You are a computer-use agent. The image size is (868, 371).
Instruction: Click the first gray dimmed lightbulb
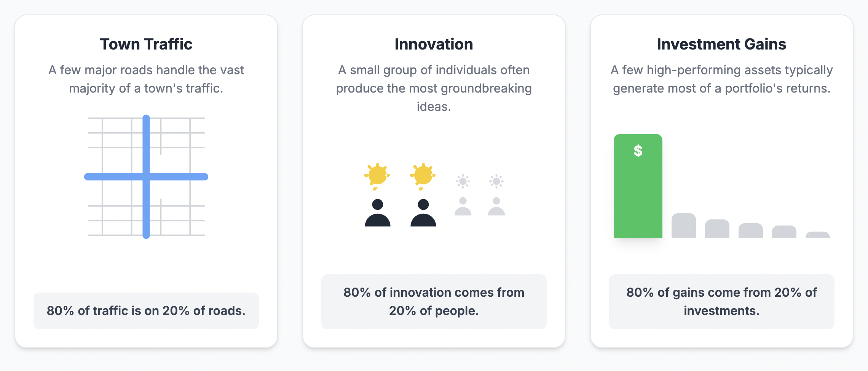click(x=463, y=181)
